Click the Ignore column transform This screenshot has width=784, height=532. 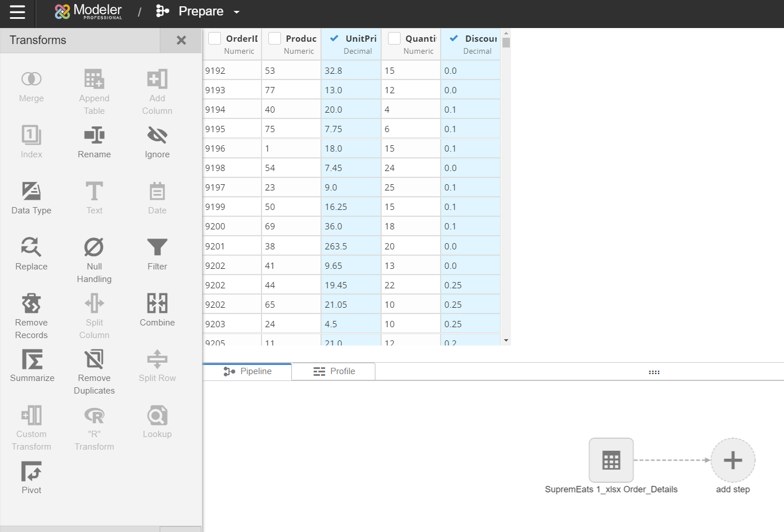pos(157,136)
